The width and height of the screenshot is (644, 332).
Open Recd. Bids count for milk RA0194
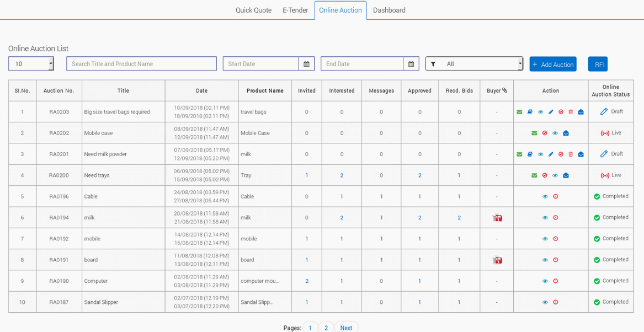[x=459, y=217]
